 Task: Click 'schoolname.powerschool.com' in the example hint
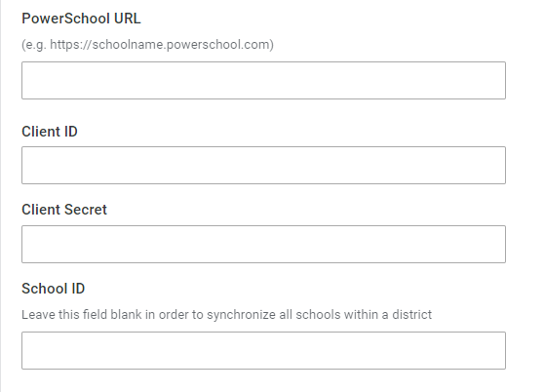(x=180, y=45)
